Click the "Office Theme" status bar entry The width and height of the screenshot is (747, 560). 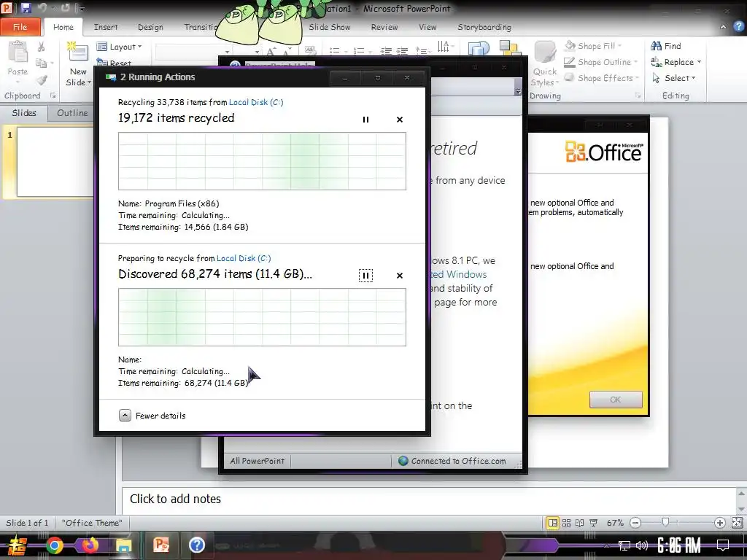[x=91, y=523]
